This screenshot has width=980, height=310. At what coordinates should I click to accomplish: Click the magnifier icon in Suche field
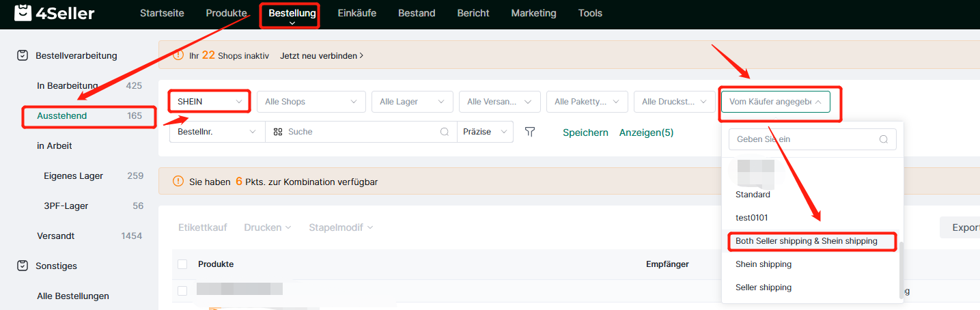[445, 132]
